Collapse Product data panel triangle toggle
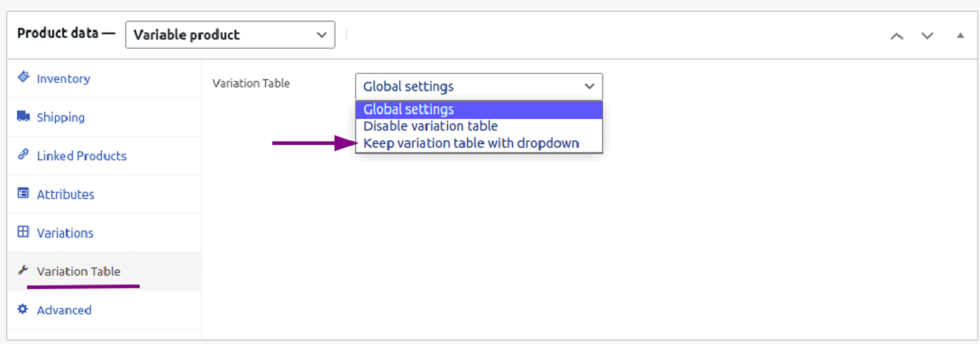Image resolution: width=980 pixels, height=344 pixels. [x=961, y=36]
